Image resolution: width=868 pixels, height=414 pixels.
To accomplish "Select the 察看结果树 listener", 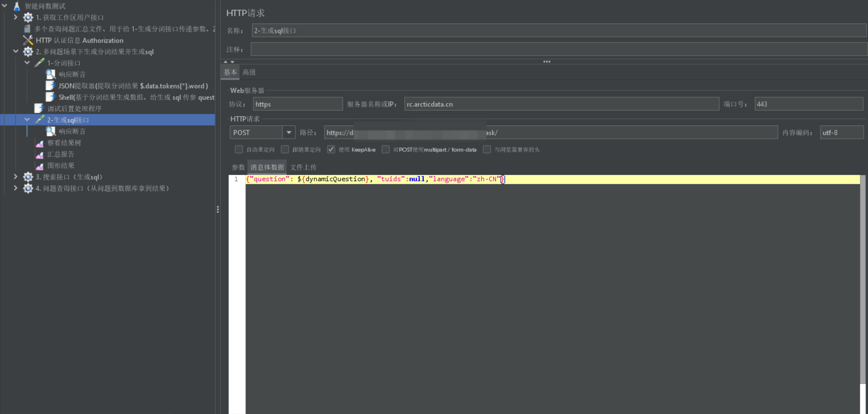I will [x=64, y=143].
